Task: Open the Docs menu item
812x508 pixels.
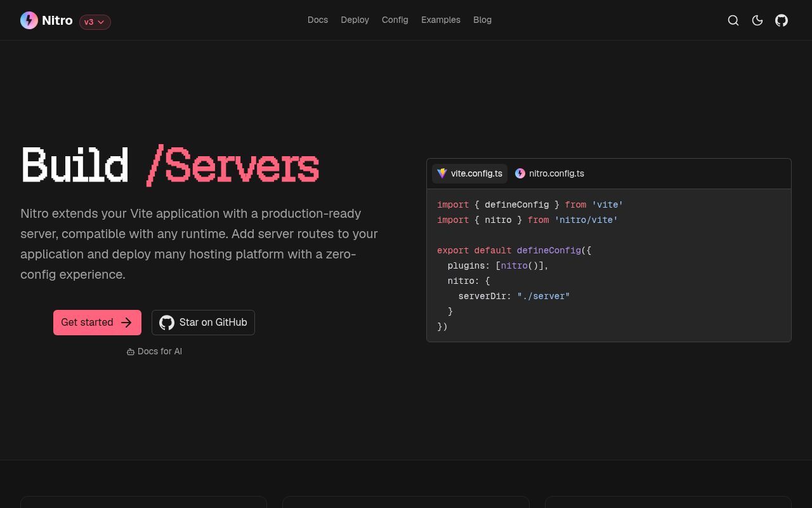Action: pyautogui.click(x=318, y=20)
